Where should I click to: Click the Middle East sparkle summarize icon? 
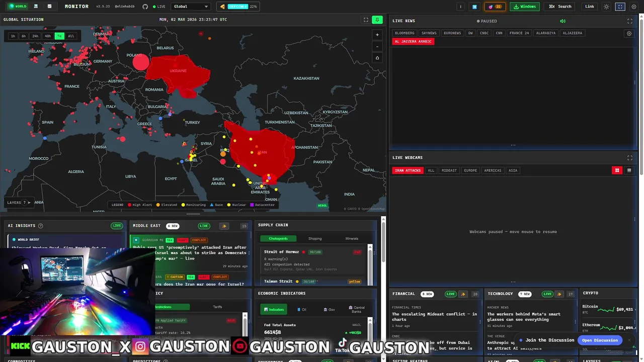pyautogui.click(x=225, y=226)
